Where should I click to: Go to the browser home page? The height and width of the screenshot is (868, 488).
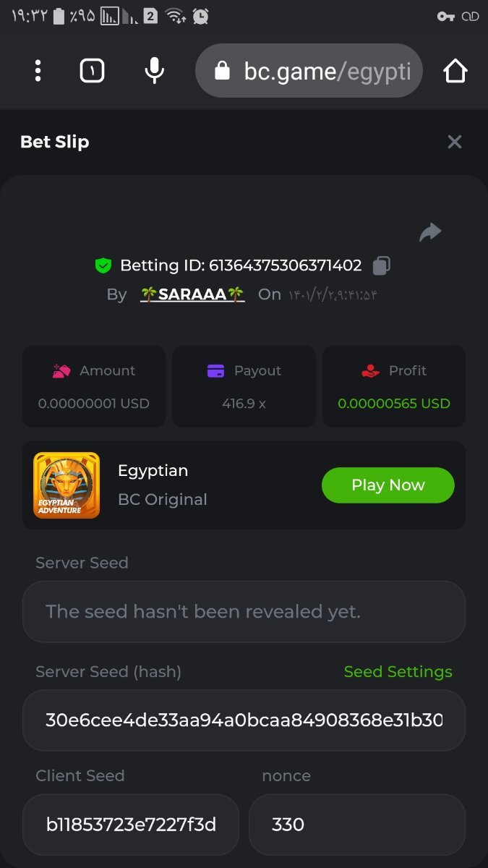pyautogui.click(x=455, y=71)
